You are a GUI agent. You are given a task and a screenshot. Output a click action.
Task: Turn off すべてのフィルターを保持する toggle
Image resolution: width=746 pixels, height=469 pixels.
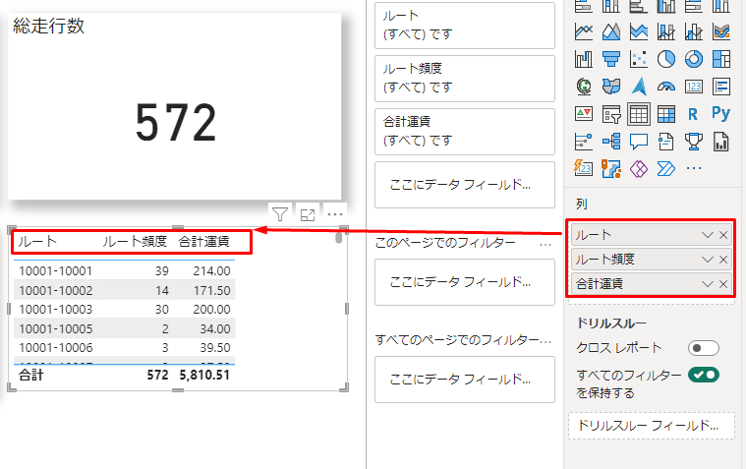(704, 375)
